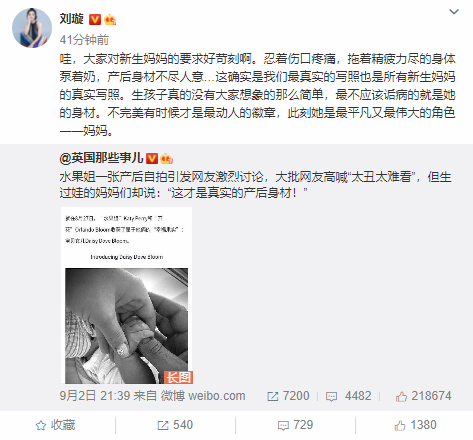Open the original post date 9月2日 21:39

click(x=95, y=396)
